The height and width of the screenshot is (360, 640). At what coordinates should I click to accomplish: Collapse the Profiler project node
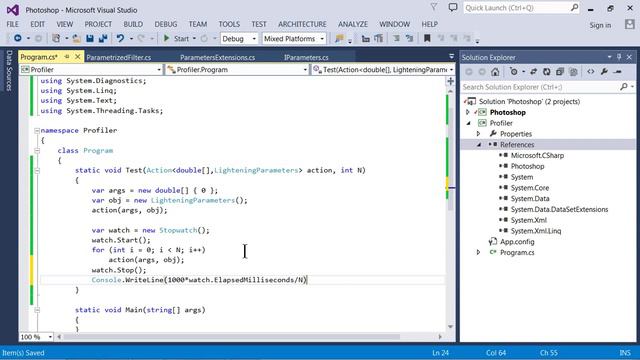pos(469,123)
